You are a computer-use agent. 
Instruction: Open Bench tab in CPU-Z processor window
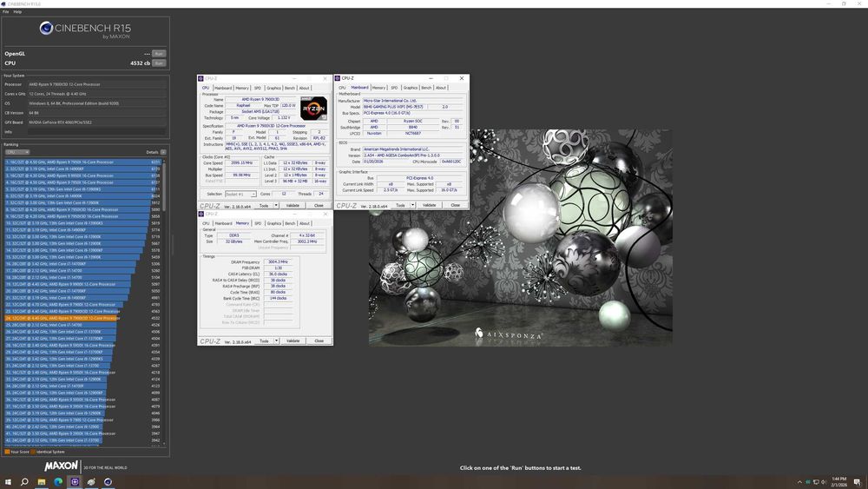pos(290,88)
